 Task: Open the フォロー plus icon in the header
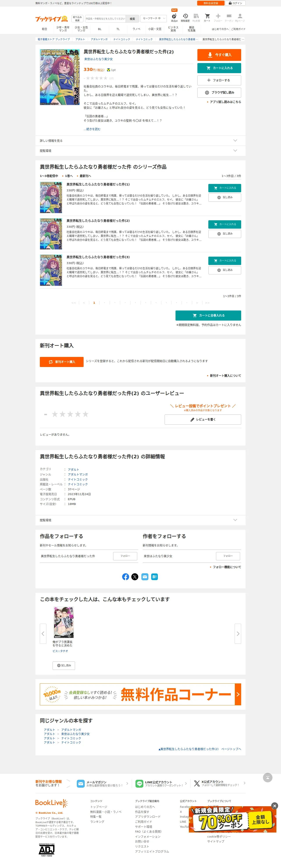coord(218,18)
